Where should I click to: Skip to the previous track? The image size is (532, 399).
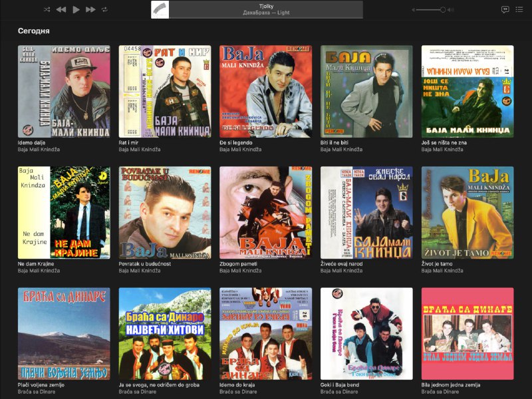pos(61,9)
